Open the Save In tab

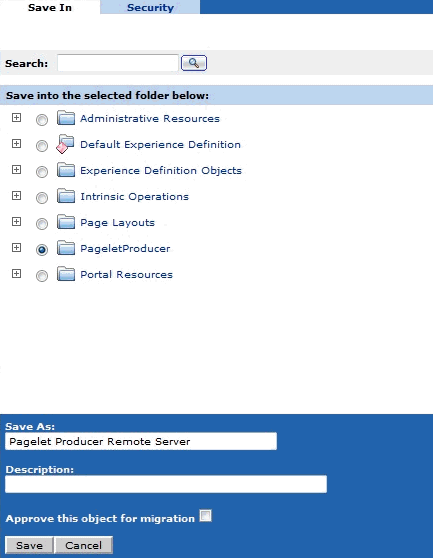(50, 7)
